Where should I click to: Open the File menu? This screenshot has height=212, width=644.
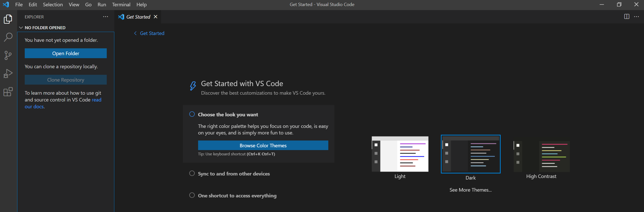pyautogui.click(x=19, y=5)
